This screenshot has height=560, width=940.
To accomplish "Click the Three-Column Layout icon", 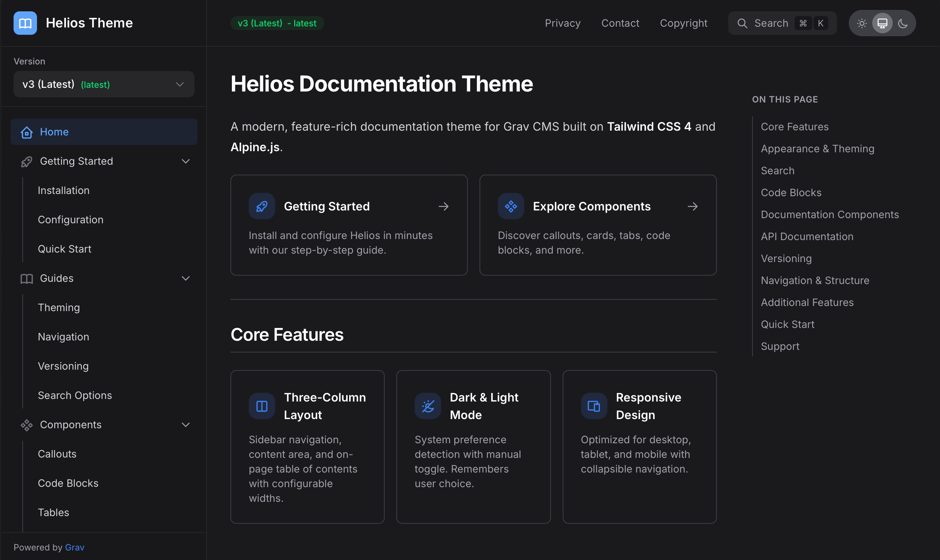I will click(x=262, y=406).
